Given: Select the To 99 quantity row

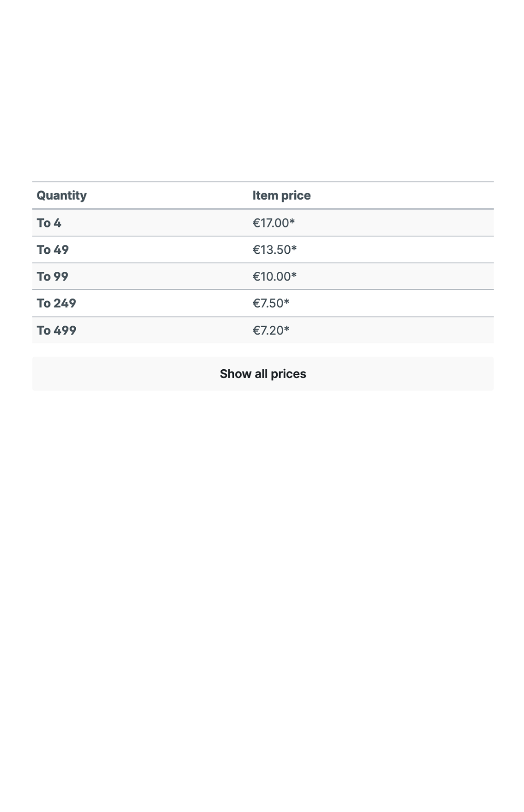Looking at the screenshot, I should (x=262, y=276).
